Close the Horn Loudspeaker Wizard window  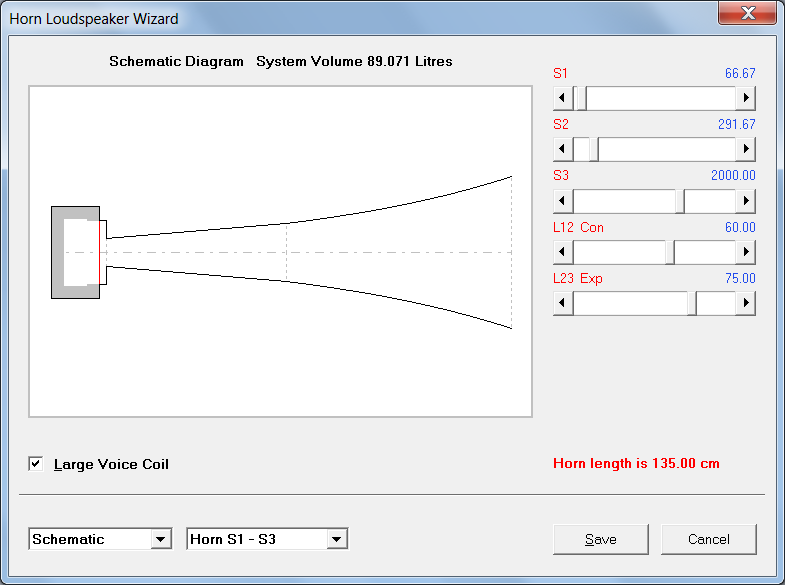[747, 13]
